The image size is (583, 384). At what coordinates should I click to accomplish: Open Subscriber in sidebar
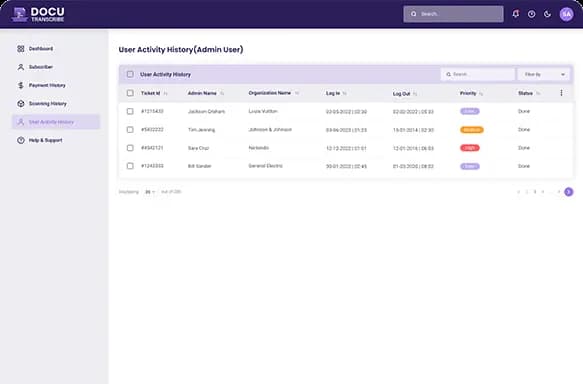[x=56, y=67]
